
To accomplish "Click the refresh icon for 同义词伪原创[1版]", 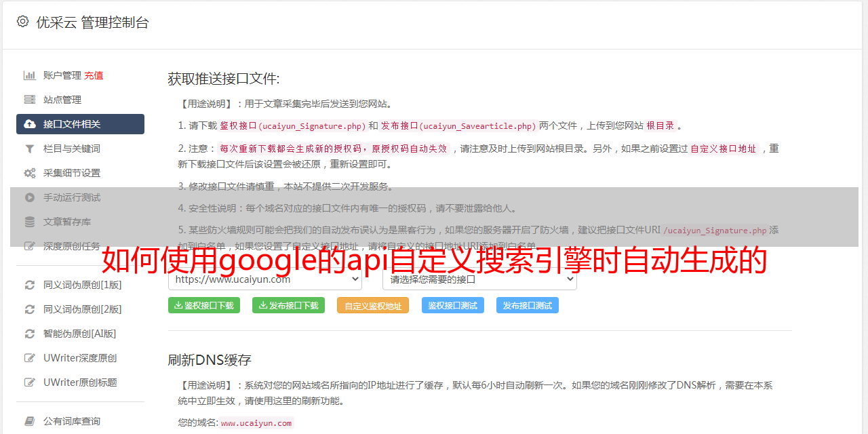I will (x=30, y=285).
